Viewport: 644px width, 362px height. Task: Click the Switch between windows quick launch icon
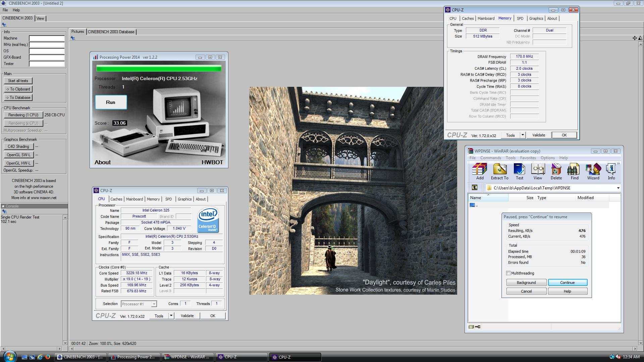pyautogui.click(x=32, y=357)
